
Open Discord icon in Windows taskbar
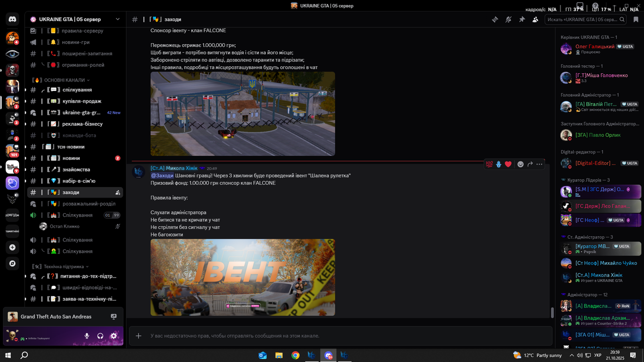point(329,355)
